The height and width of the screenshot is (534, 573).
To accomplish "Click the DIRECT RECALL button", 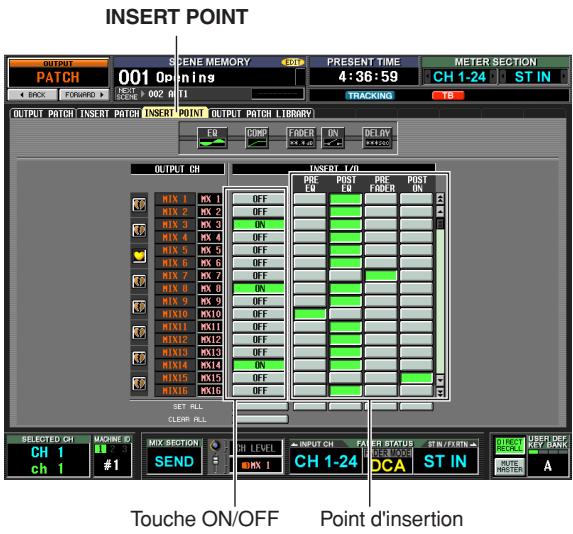I will click(x=509, y=445).
